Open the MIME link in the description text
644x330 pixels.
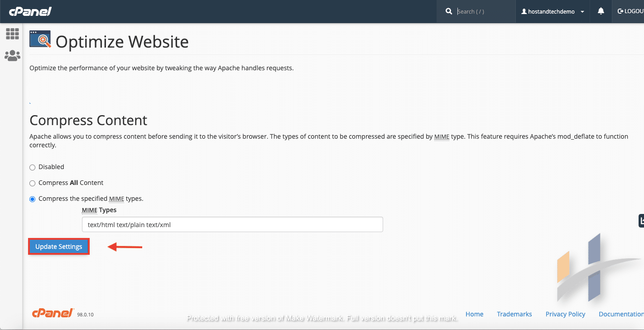pyautogui.click(x=441, y=136)
